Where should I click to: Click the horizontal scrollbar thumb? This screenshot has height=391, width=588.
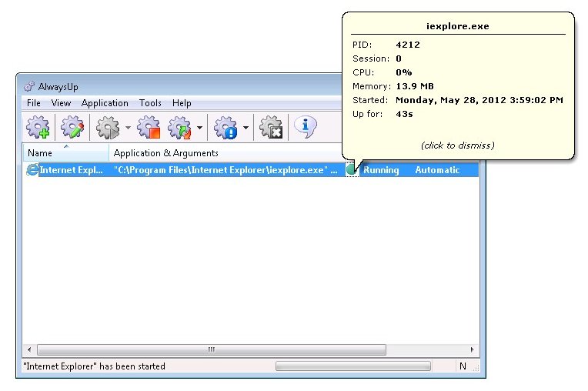click(212, 349)
